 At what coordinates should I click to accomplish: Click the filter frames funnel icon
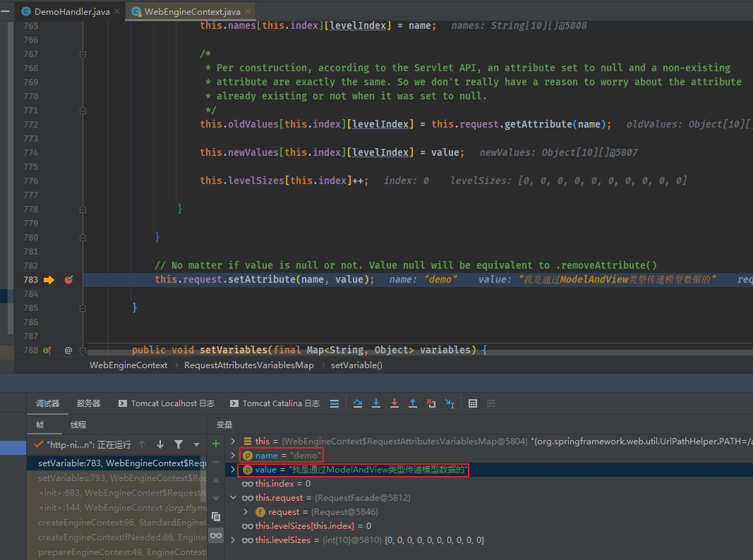178,444
